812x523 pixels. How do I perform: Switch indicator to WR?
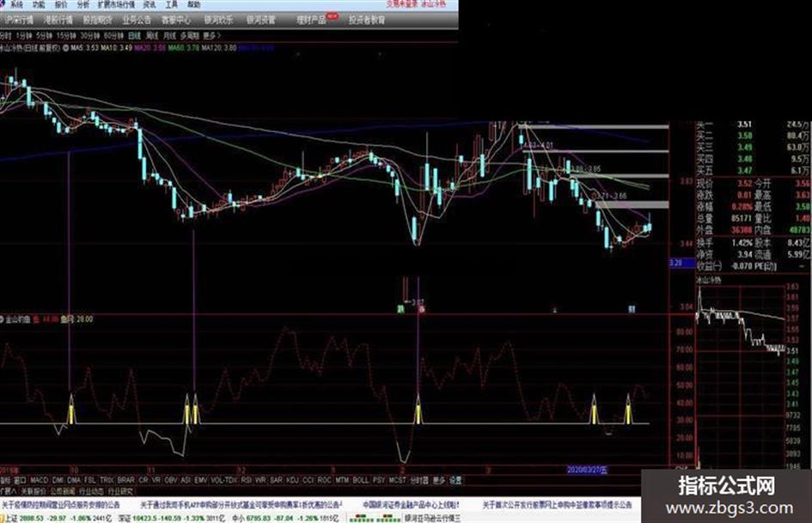(261, 481)
